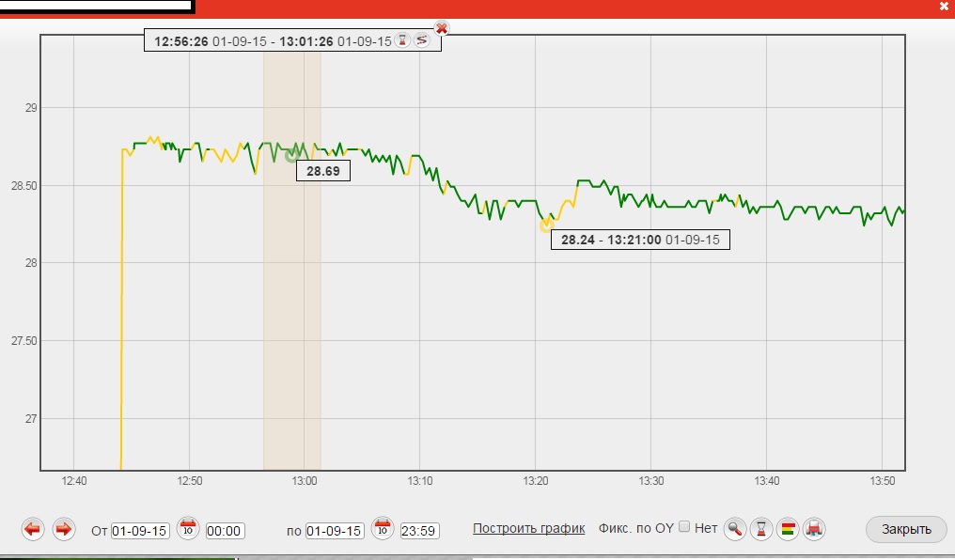
Task: Toggle the 'Фикс. по OY' checkbox
Action: point(684,527)
